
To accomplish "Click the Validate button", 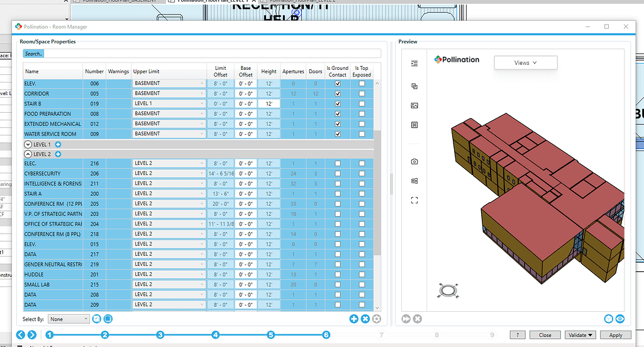I will 580,335.
